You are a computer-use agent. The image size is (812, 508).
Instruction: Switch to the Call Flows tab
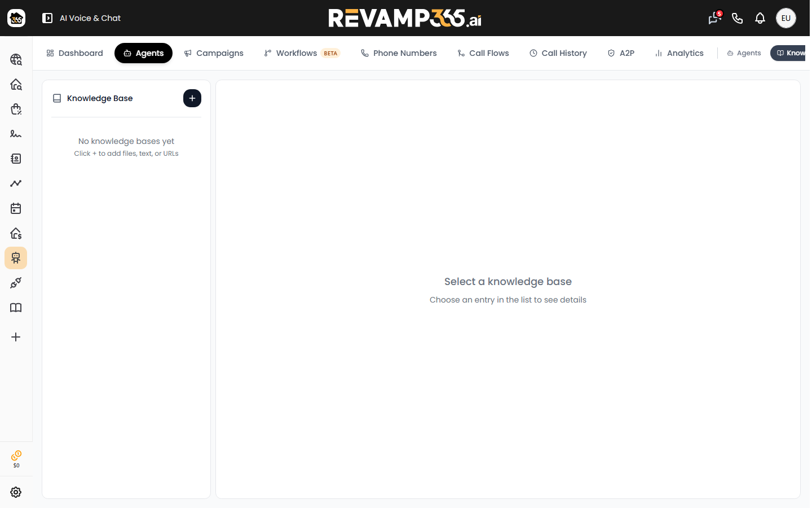(483, 53)
